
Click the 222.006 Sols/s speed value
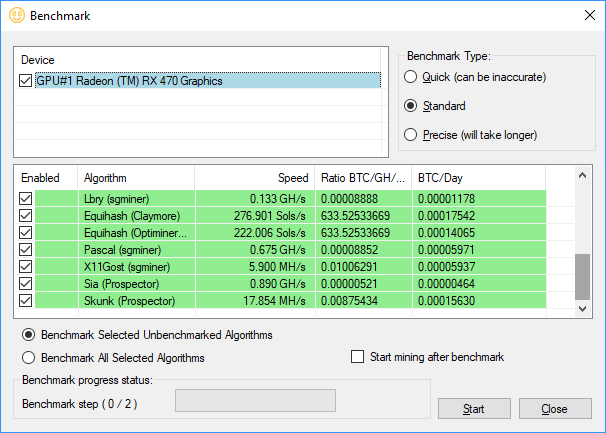point(269,233)
